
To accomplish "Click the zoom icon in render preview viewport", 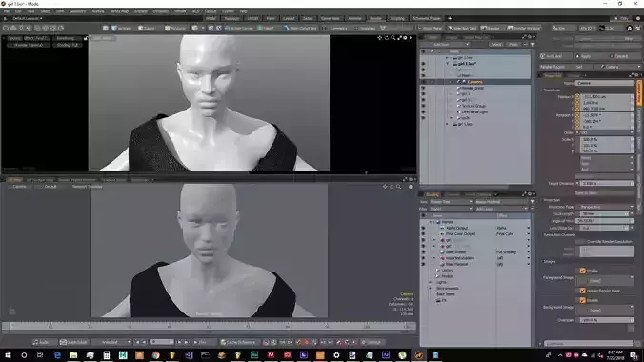I will click(393, 38).
